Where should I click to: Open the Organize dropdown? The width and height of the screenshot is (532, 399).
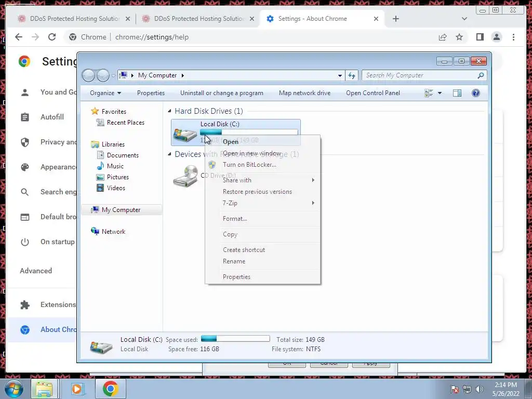pos(105,93)
